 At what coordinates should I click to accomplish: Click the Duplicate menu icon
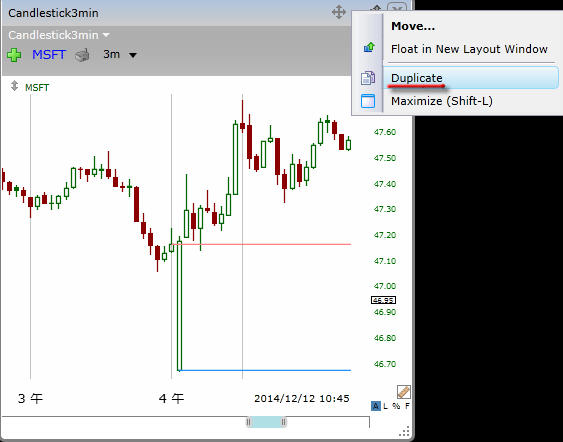click(368, 78)
